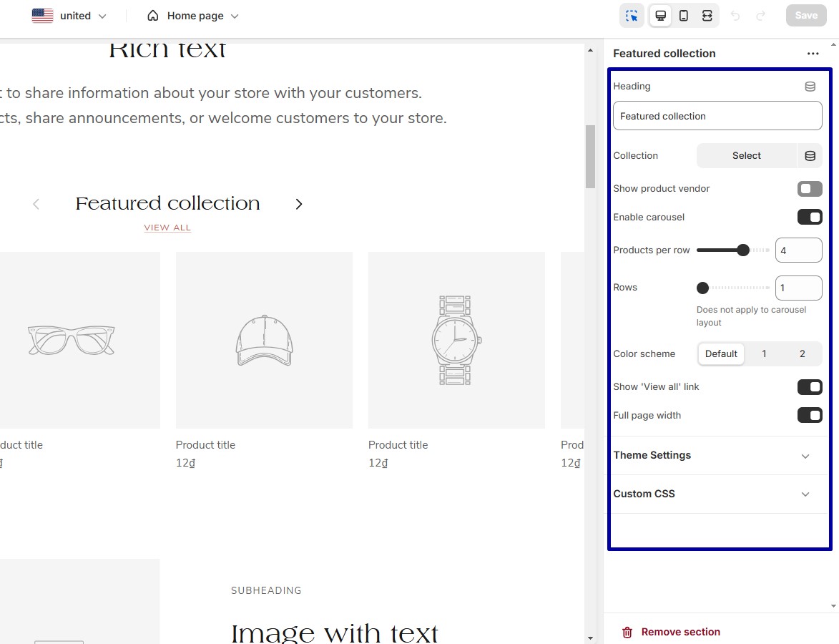Choose color scheme 1
The height and width of the screenshot is (644, 839).
click(764, 354)
